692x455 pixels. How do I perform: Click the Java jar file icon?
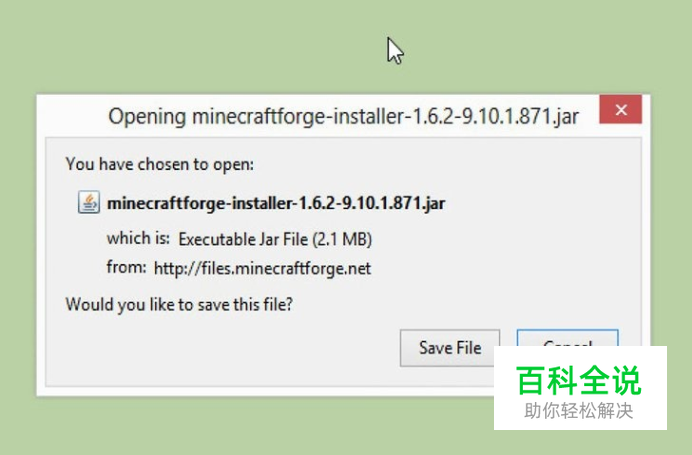pos(89,203)
